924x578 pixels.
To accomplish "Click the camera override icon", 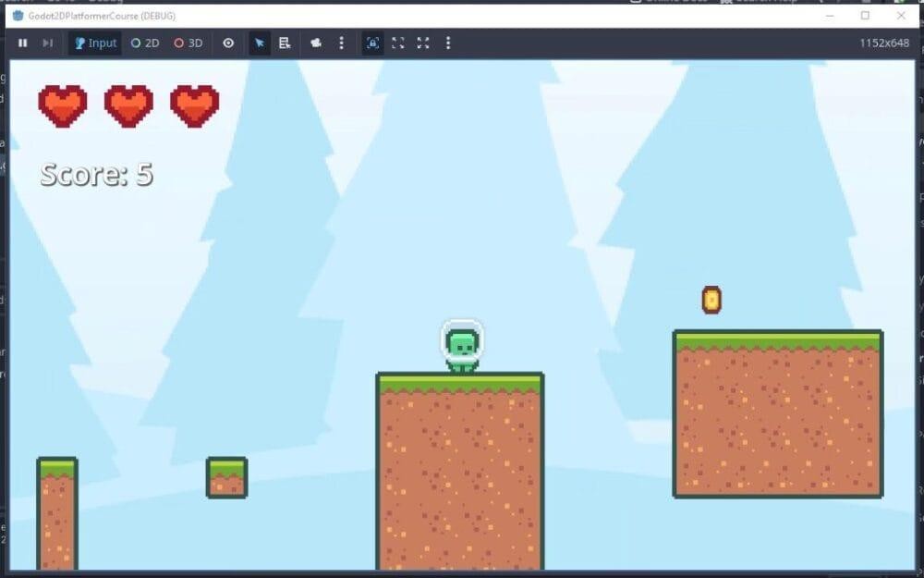I will [316, 43].
